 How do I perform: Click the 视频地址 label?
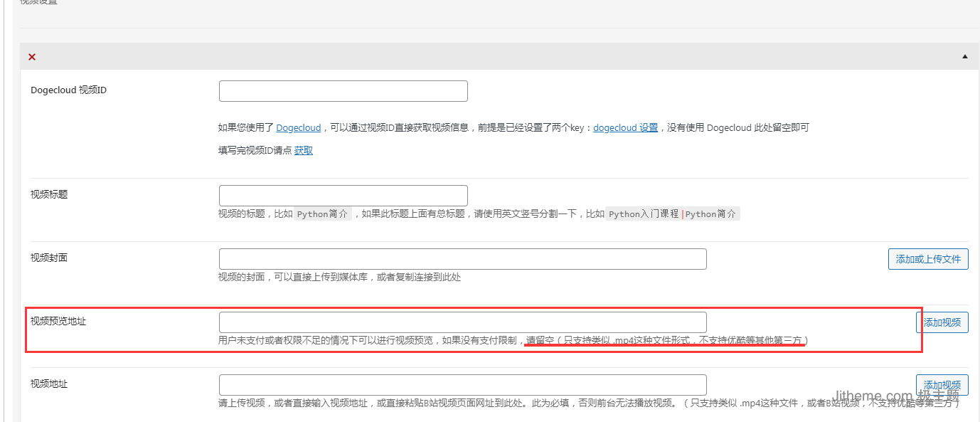click(49, 384)
